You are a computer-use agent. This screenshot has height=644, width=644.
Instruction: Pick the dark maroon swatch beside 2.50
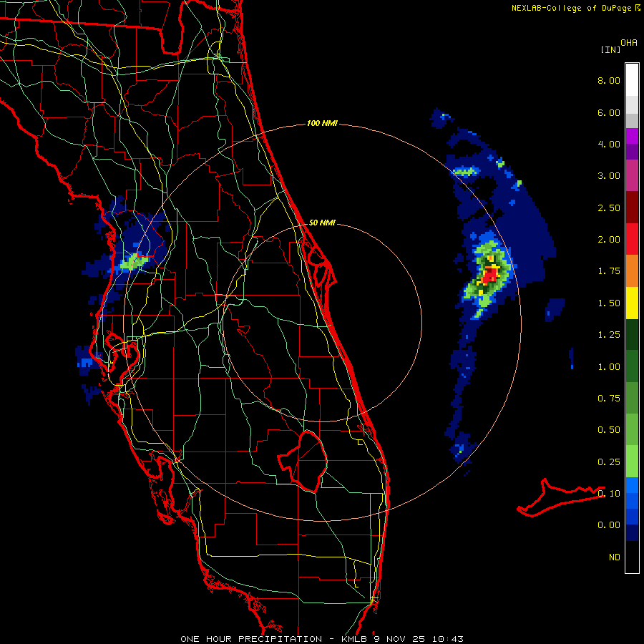[632, 208]
